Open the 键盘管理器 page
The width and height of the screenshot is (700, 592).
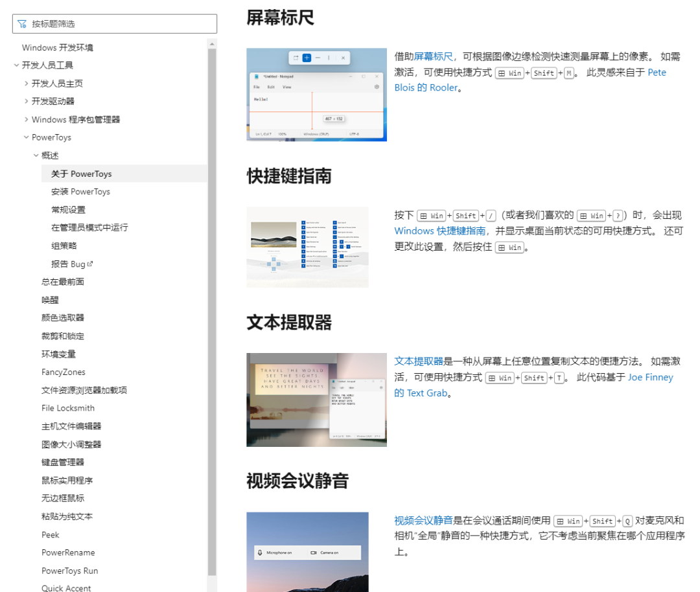click(x=63, y=462)
